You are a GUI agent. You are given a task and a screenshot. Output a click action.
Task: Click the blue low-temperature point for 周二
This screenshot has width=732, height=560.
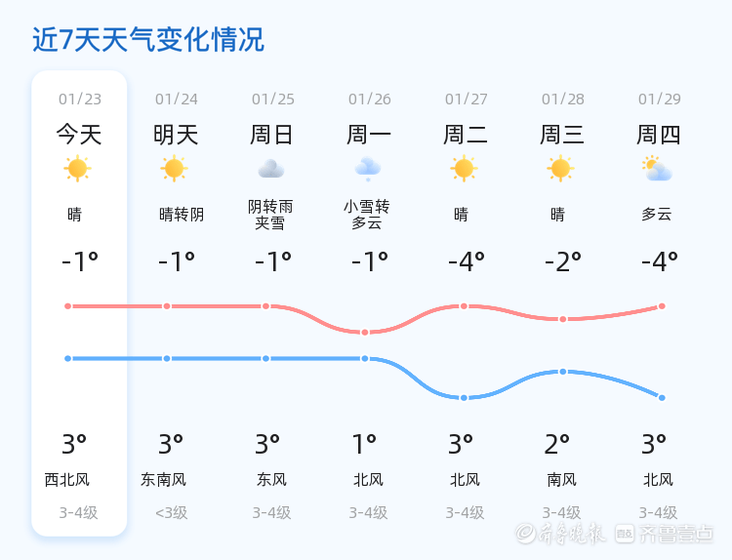[464, 398]
